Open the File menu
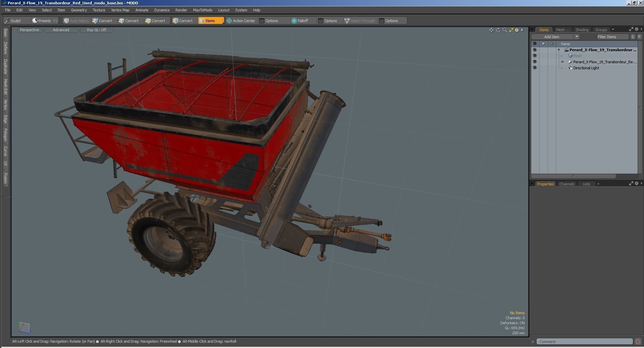 pyautogui.click(x=8, y=10)
